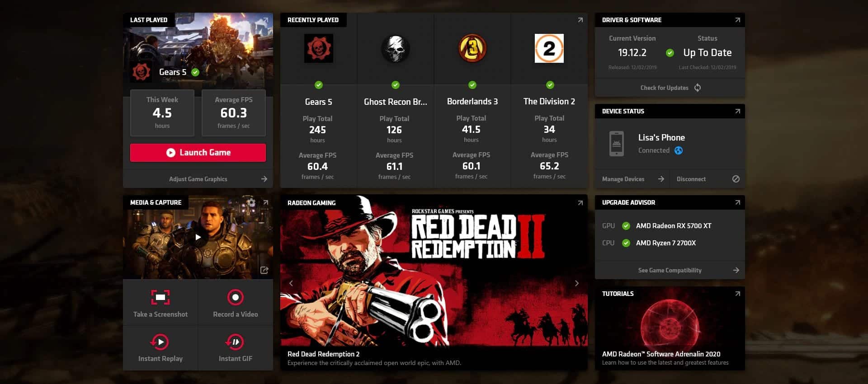Image resolution: width=868 pixels, height=384 pixels.
Task: Open See Game Compatibility link
Action: [x=670, y=270]
